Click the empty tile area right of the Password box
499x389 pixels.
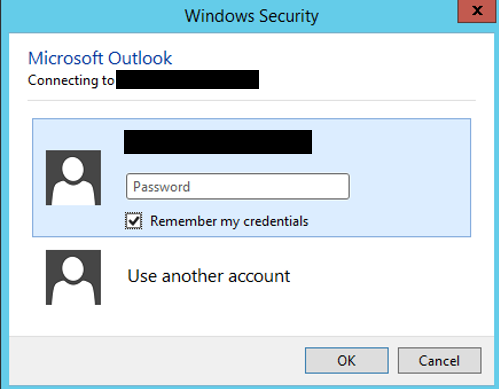click(410, 186)
